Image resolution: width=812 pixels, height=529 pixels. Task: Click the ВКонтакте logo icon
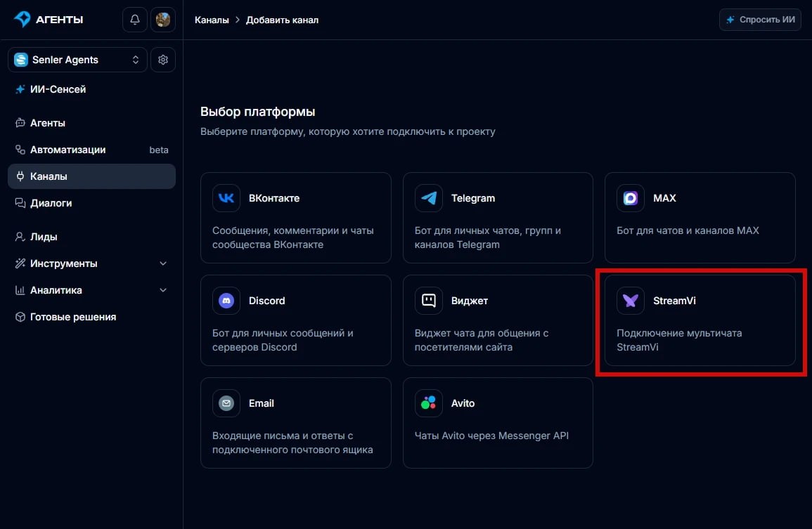tap(226, 198)
